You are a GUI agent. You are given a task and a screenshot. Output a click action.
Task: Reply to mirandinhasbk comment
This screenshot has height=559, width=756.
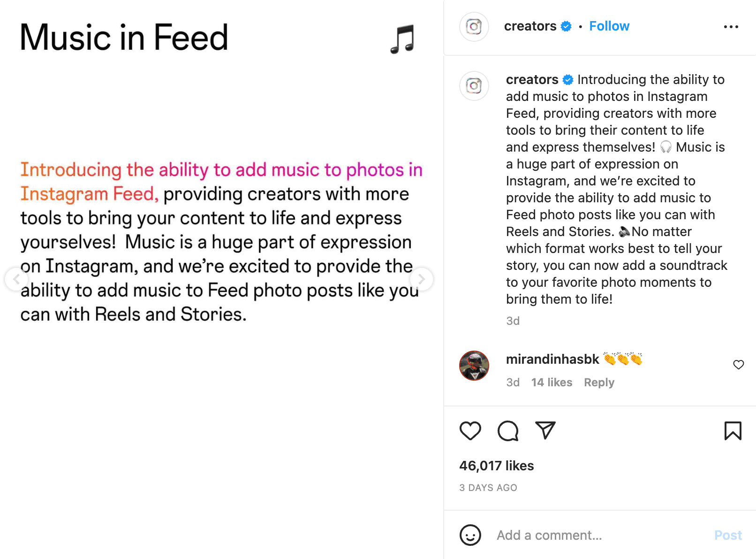pos(599,383)
